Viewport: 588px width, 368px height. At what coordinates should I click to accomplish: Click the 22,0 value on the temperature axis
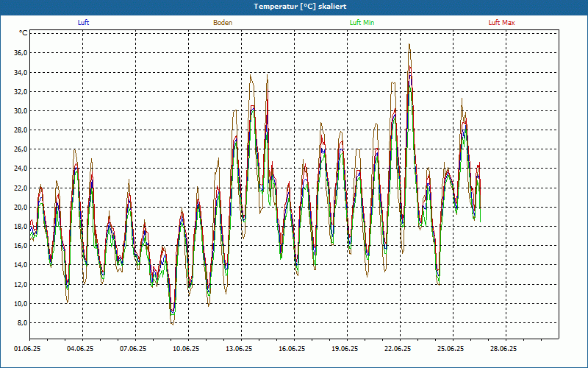coord(21,188)
